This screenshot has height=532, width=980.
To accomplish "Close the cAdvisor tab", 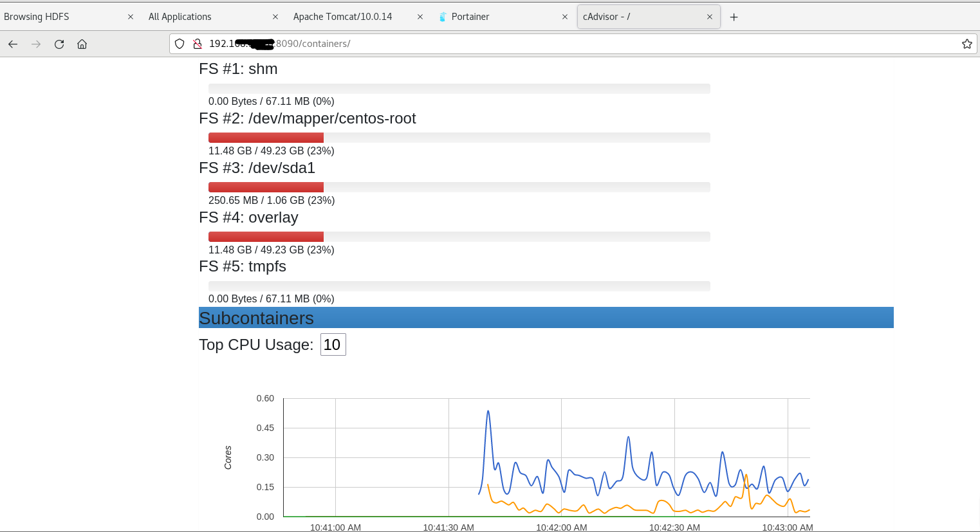I will tap(710, 17).
